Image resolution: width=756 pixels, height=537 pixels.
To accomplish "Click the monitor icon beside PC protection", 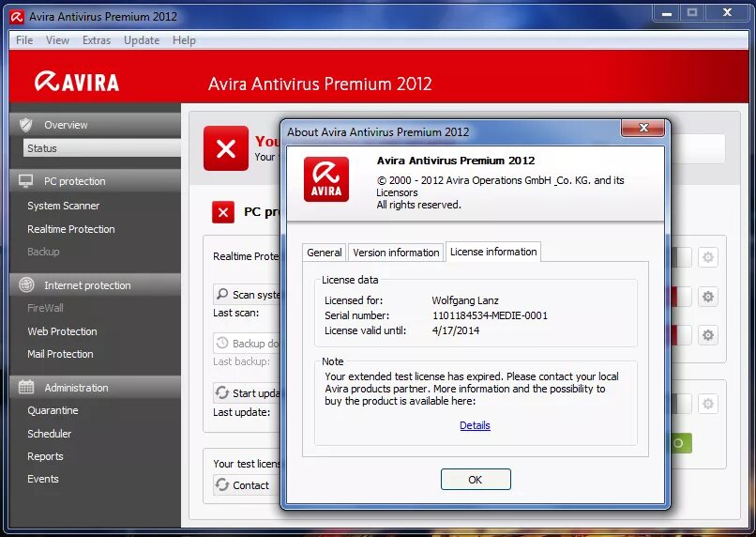I will pos(26,181).
